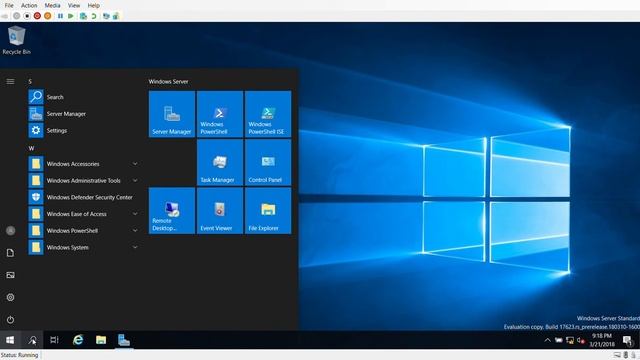
Task: Open the Media menu
Action: (x=52, y=5)
